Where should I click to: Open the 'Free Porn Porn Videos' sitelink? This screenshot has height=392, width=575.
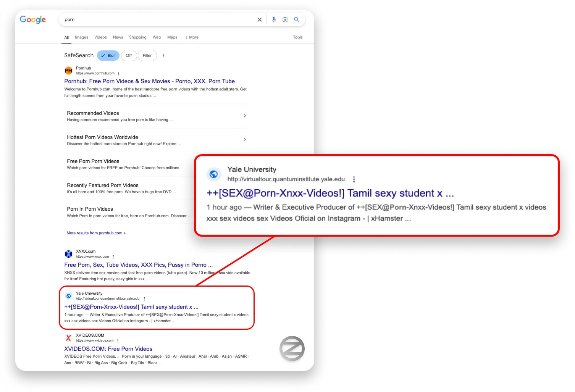93,161
